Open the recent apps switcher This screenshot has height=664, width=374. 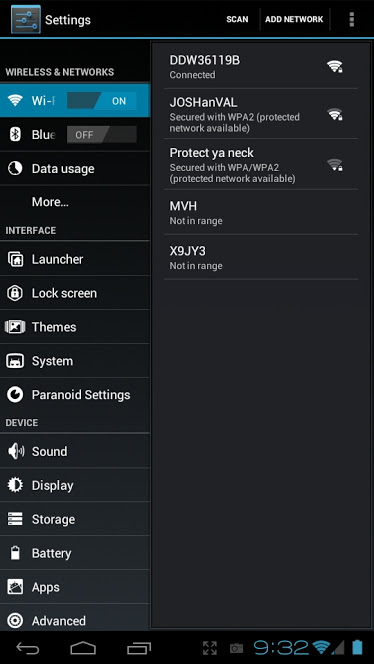pos(139,647)
